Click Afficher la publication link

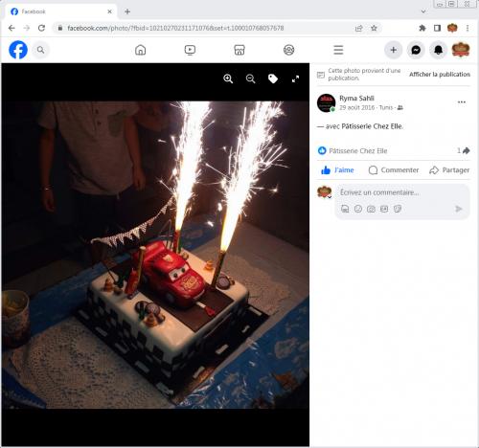[440, 75]
